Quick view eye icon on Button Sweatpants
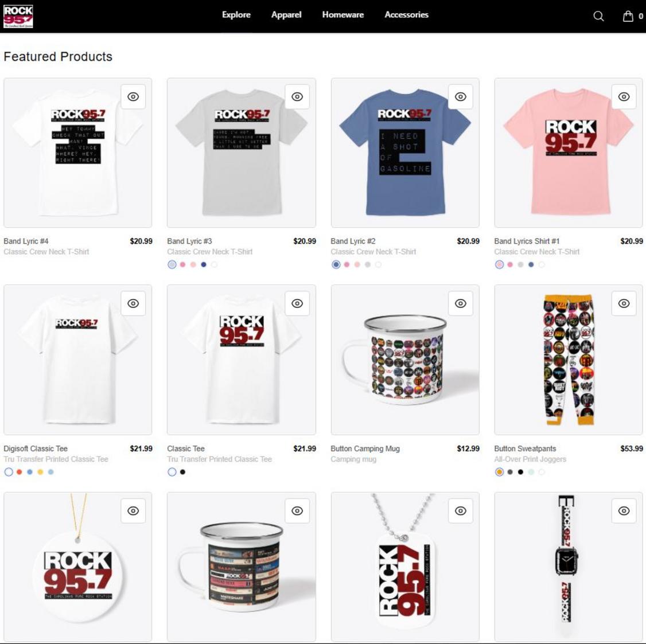Image resolution: width=646 pixels, height=644 pixels. point(624,303)
